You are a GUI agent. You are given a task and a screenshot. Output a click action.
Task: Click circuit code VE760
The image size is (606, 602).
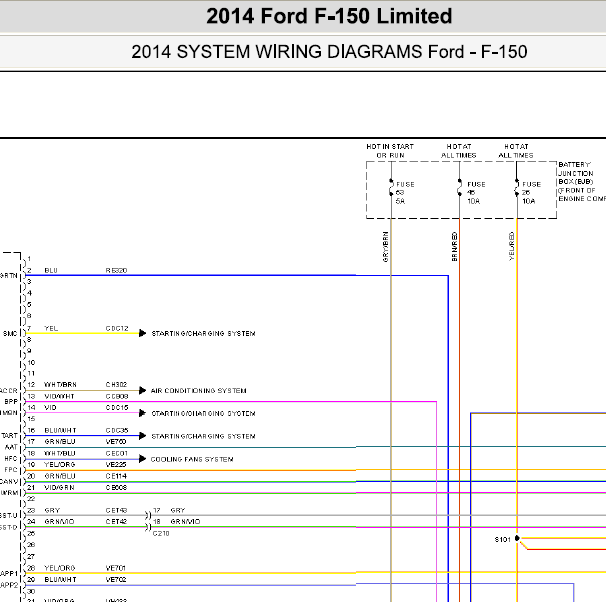pyautogui.click(x=116, y=442)
